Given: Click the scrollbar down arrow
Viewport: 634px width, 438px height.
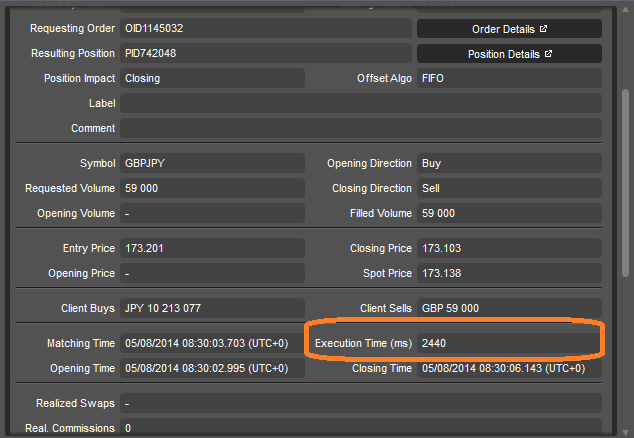Looking at the screenshot, I should click(625, 433).
